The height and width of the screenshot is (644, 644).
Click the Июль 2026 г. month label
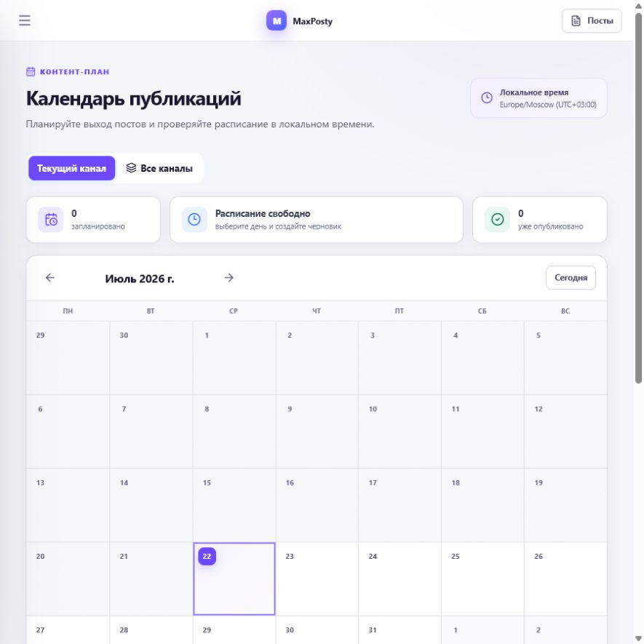(x=140, y=279)
